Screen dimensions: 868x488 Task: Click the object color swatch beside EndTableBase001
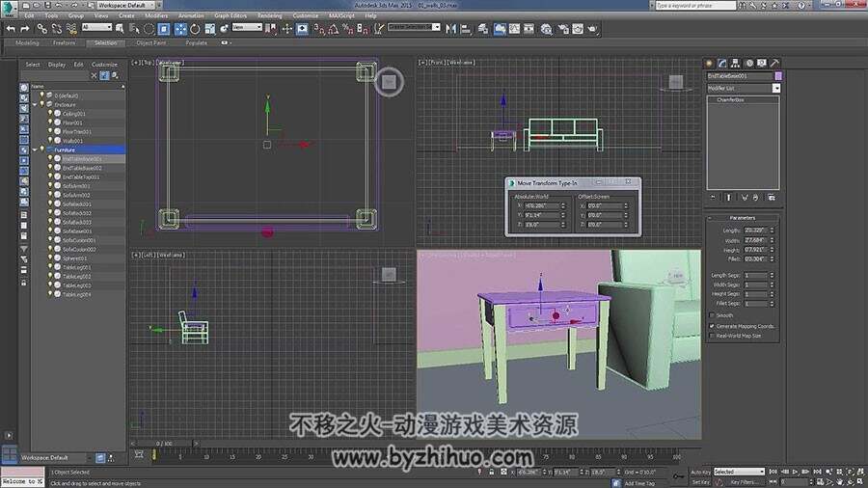pos(778,76)
